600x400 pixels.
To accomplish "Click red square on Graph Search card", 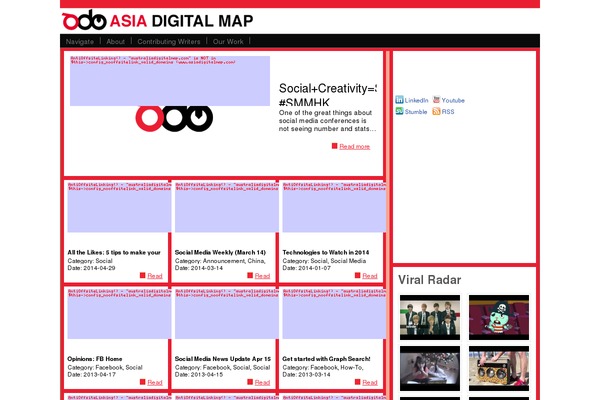I will (357, 382).
